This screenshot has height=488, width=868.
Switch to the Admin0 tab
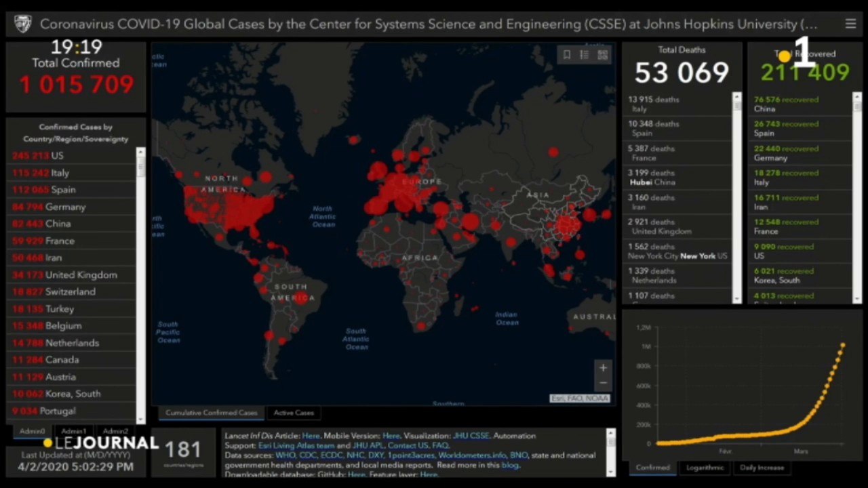click(x=33, y=431)
